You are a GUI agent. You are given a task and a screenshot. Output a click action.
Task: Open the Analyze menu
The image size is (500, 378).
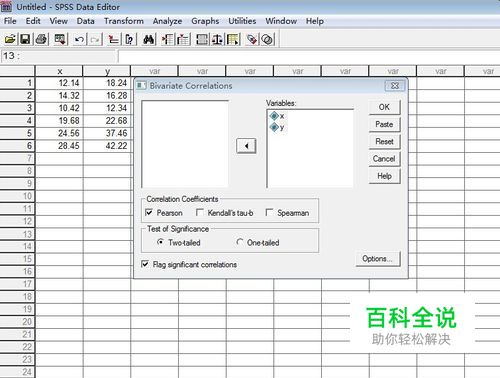click(x=167, y=21)
